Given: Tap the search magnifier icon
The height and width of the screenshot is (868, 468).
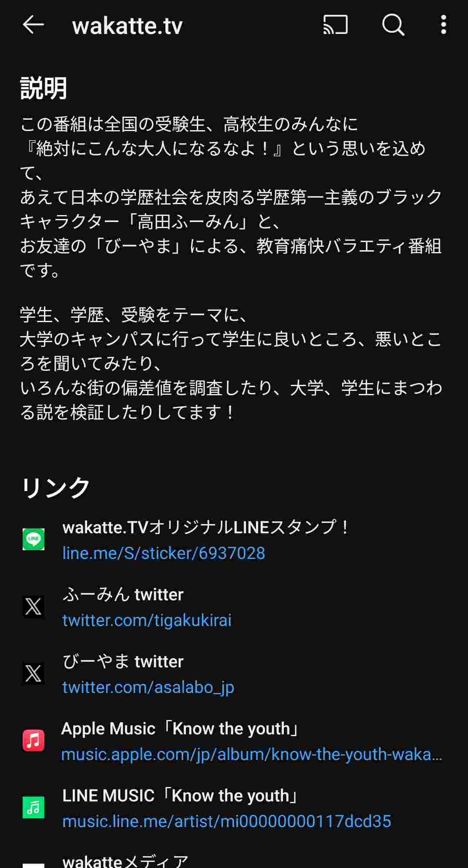Looking at the screenshot, I should [x=393, y=25].
